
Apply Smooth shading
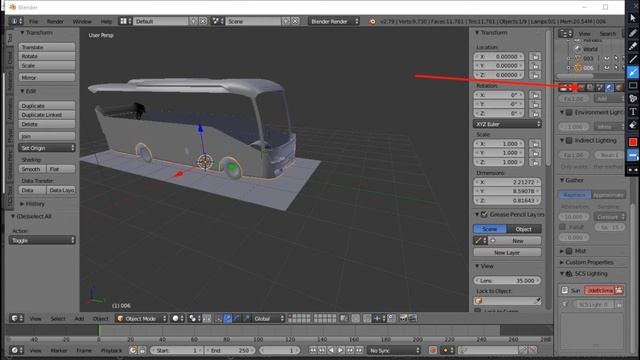point(32,169)
